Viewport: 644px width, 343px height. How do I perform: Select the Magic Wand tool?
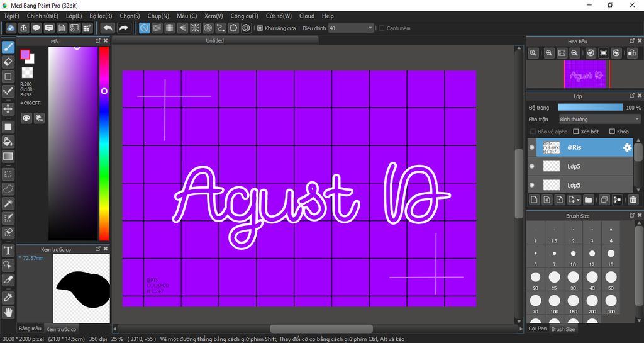pos(8,203)
